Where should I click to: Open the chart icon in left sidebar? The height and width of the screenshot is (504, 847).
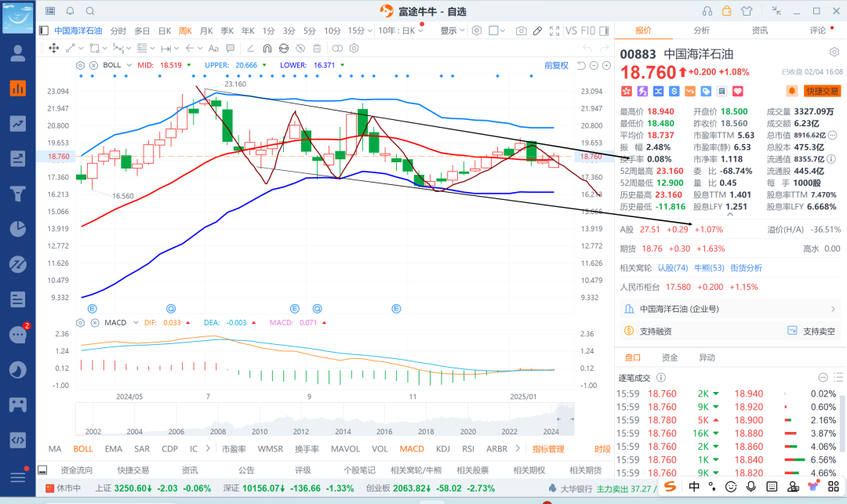click(x=18, y=89)
